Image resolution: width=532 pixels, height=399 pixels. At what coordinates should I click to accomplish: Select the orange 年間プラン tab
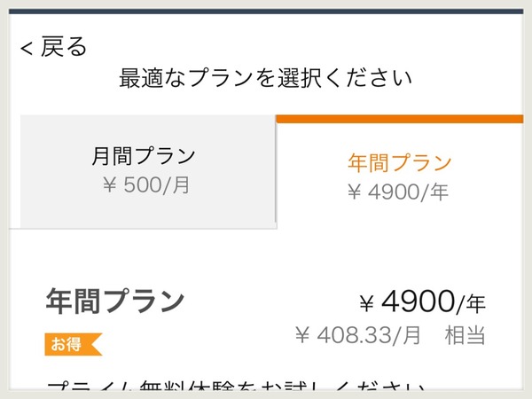(399, 162)
